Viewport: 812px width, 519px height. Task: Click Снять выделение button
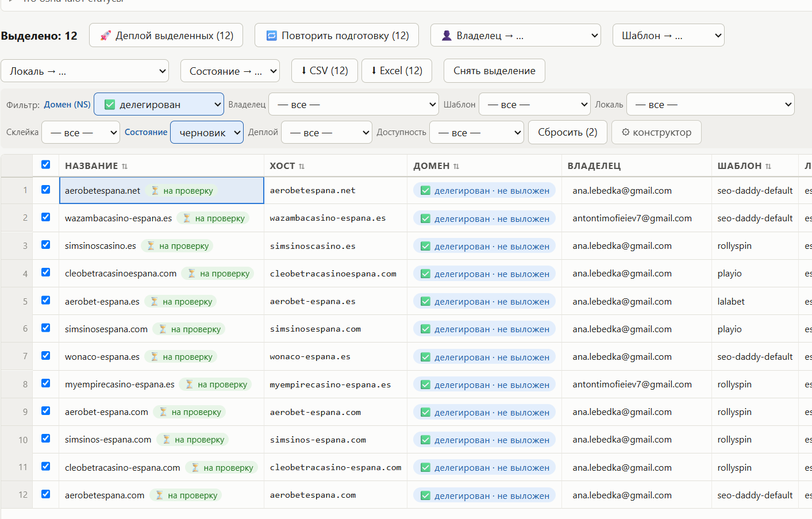[494, 71]
